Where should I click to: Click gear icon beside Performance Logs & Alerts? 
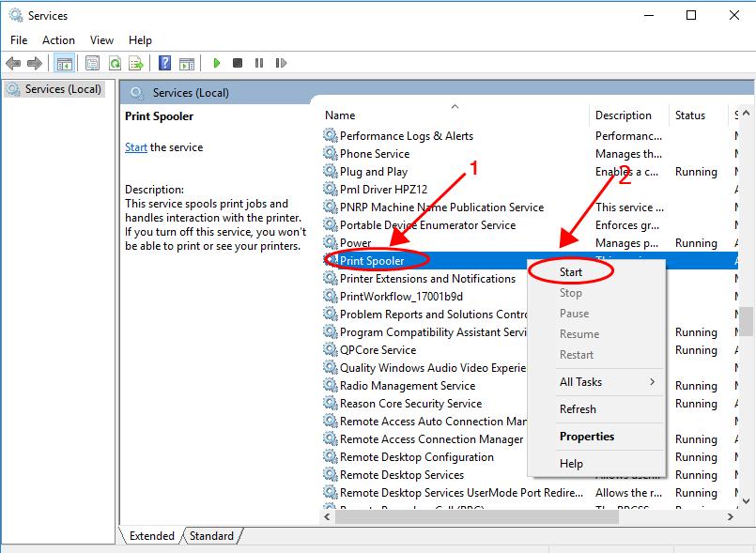[x=331, y=135]
